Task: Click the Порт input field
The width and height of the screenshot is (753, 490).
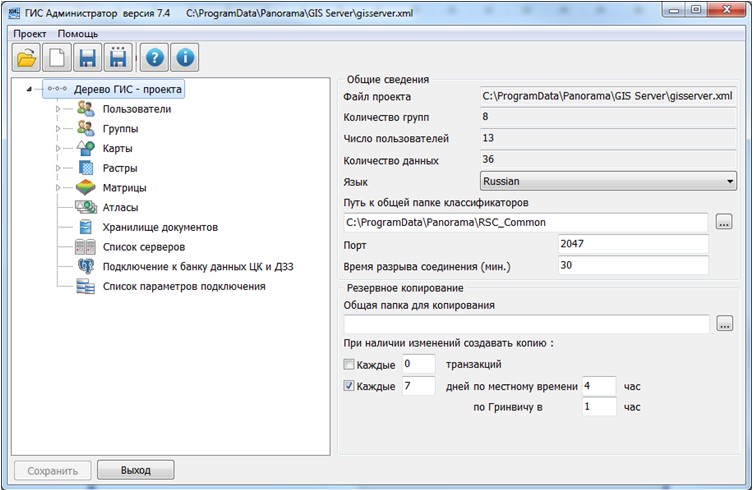Action: tap(633, 244)
